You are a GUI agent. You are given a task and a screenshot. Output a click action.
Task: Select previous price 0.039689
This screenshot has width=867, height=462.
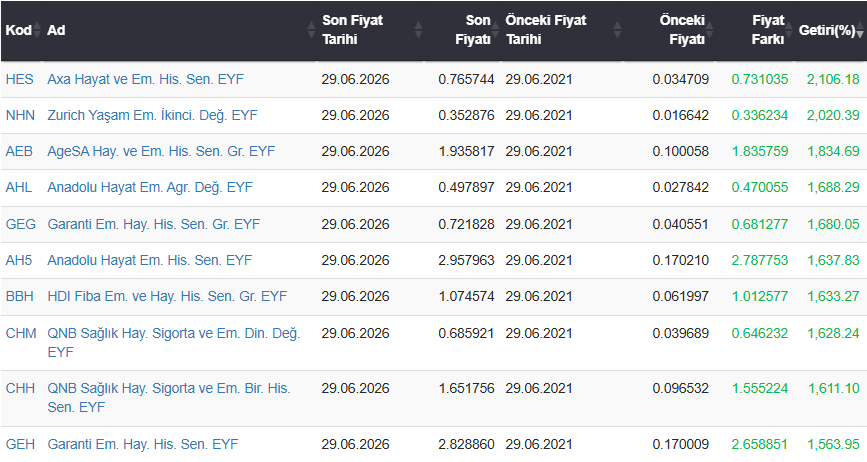(681, 333)
